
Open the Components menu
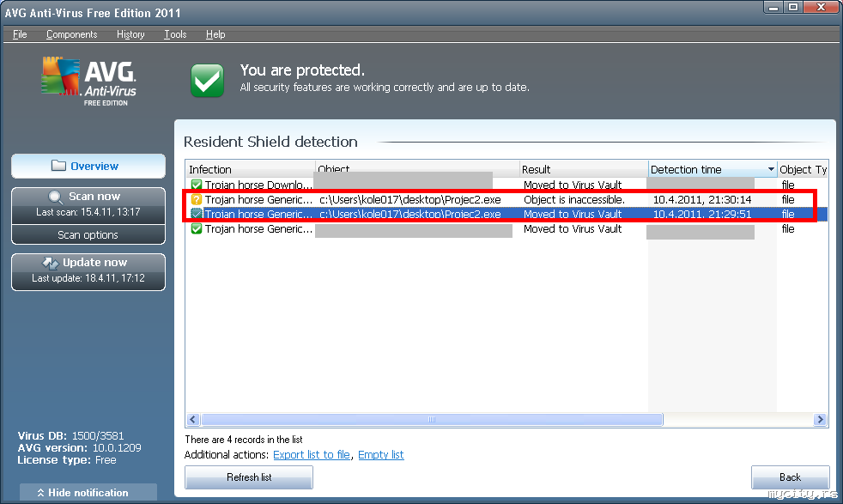(71, 34)
